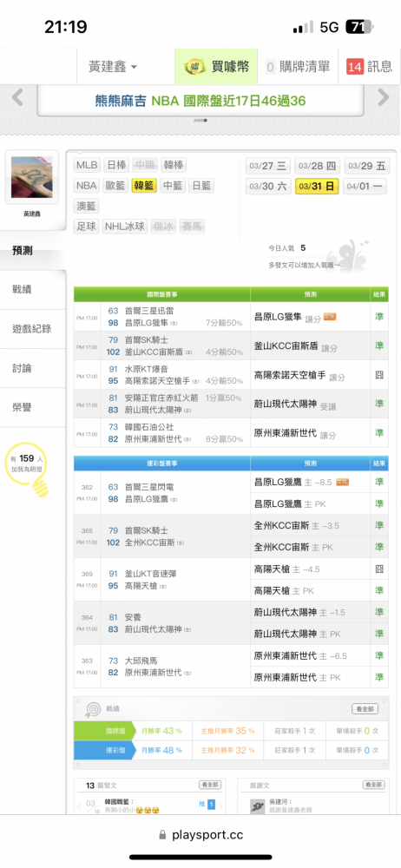Screen dimensions: 401x868
Task: Go to next banner with right arrow
Action: click(384, 97)
